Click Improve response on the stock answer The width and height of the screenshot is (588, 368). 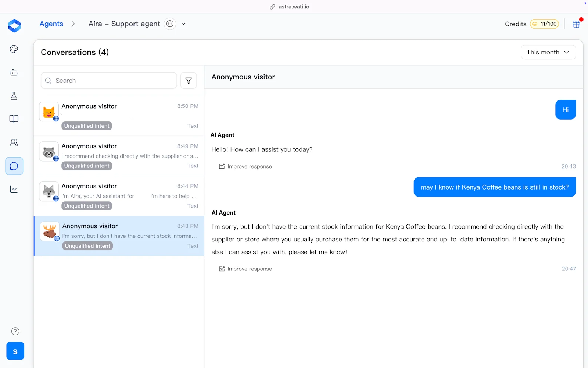tap(245, 269)
